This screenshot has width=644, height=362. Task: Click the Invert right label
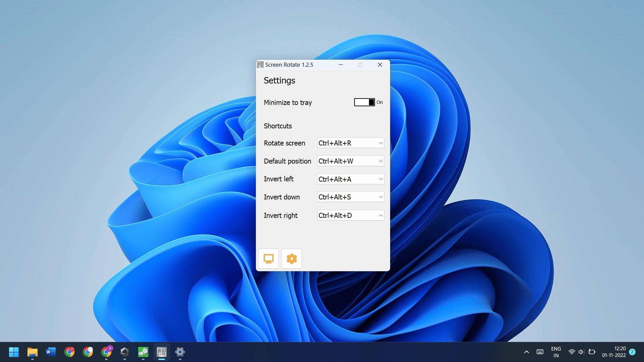click(x=281, y=216)
